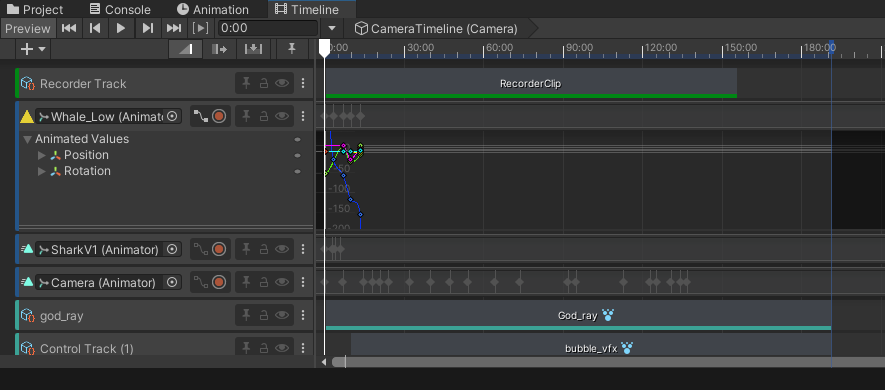Toggle markers pin on Recorder Track
Screen dimensions: 885x390
[x=246, y=84]
